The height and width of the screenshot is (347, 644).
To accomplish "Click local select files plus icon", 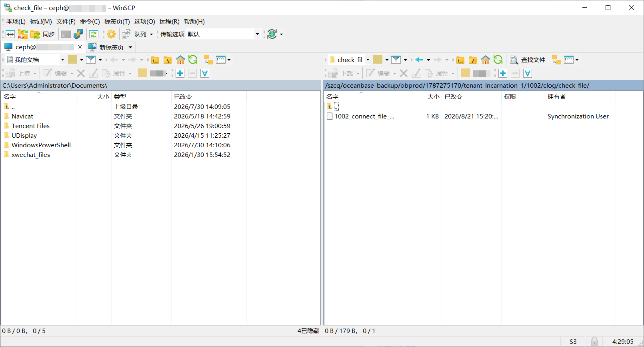I will coord(180,73).
